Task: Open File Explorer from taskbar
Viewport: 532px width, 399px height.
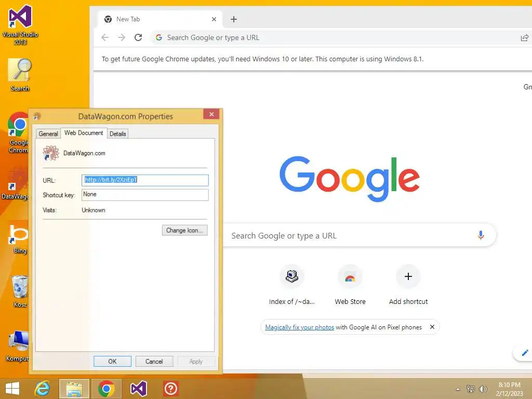Action: [x=74, y=389]
